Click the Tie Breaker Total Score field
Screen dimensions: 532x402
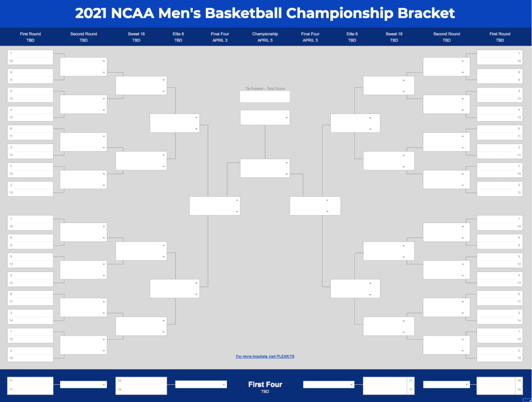[x=264, y=97]
